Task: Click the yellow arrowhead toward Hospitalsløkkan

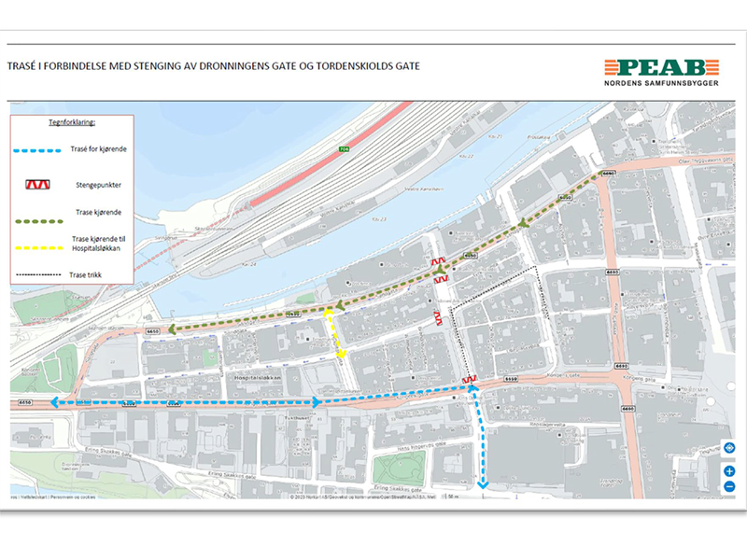Action: tap(342, 354)
